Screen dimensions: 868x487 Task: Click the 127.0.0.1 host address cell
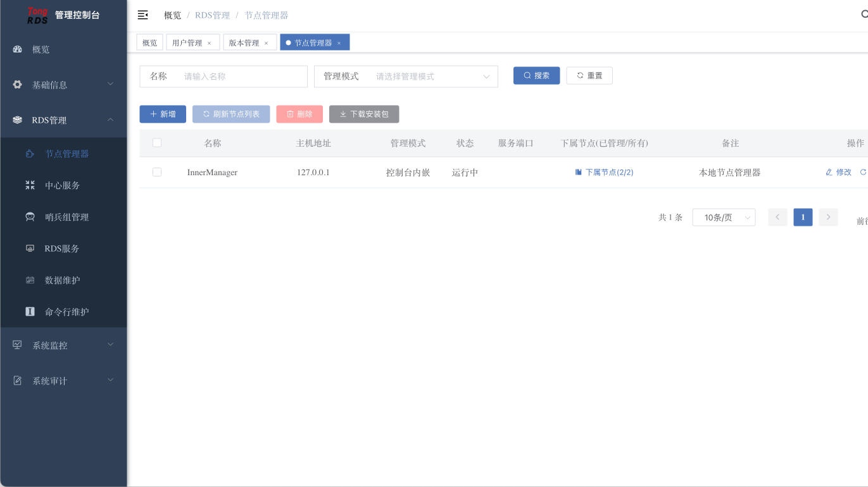[313, 172]
